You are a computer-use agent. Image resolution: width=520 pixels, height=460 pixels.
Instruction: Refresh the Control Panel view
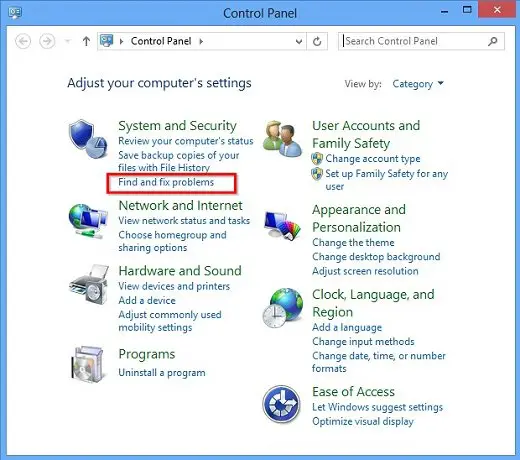point(317,41)
